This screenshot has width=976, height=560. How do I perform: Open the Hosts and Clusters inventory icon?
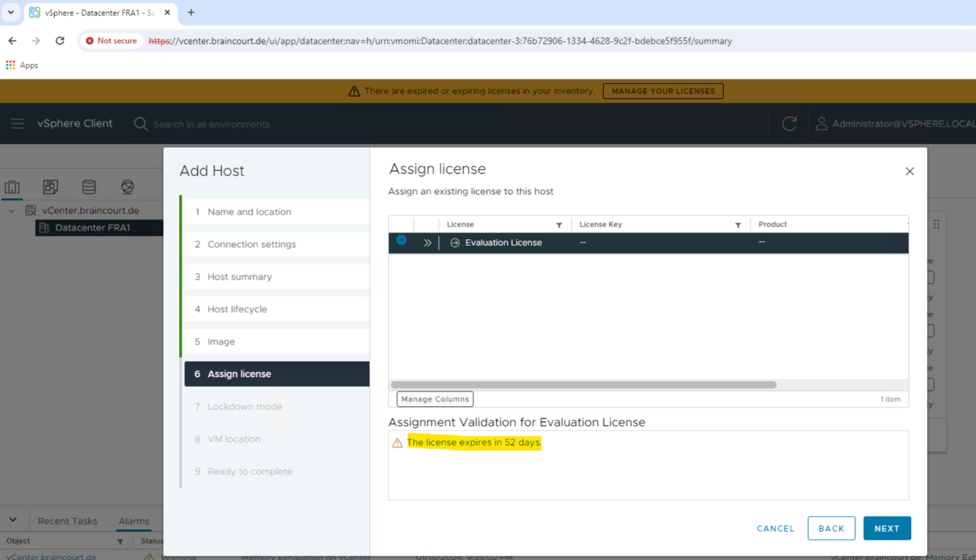[13, 187]
